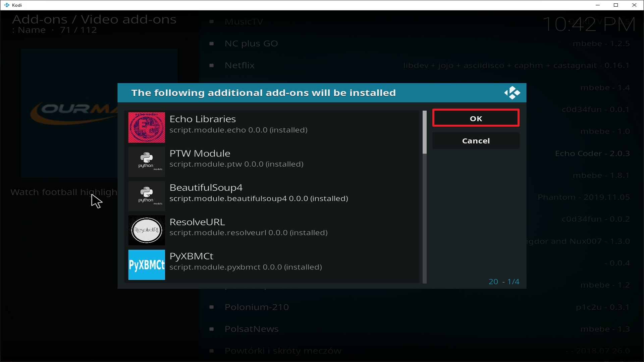Open Powtórki i skróty meczów add-on
The width and height of the screenshot is (644, 362).
pyautogui.click(x=283, y=351)
